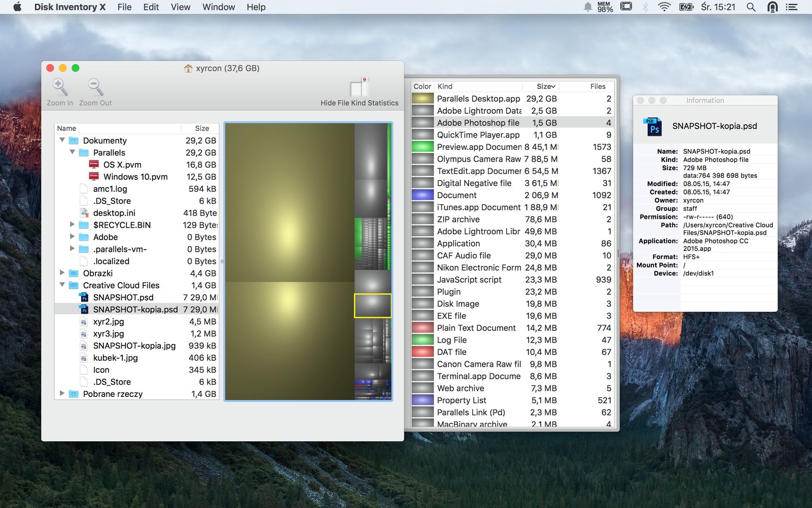Click the Wi-Fi status icon
Image resolution: width=812 pixels, height=508 pixels.
[x=664, y=7]
